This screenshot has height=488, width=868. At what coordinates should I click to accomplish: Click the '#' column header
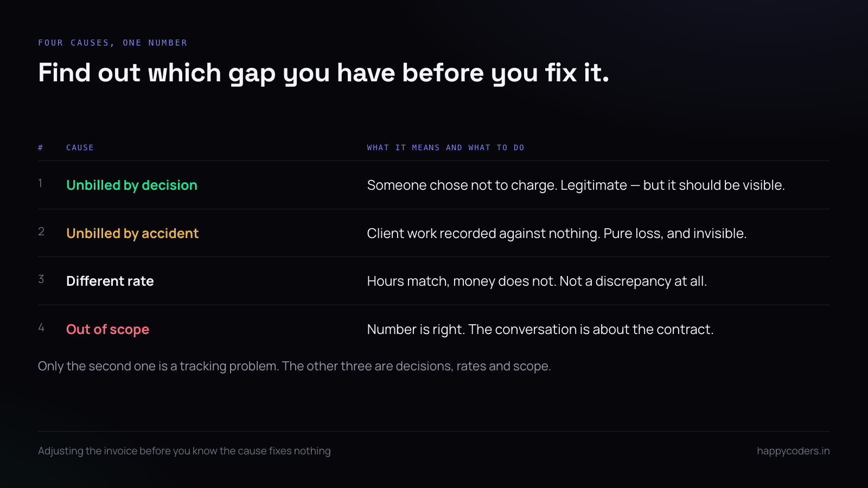tap(41, 147)
